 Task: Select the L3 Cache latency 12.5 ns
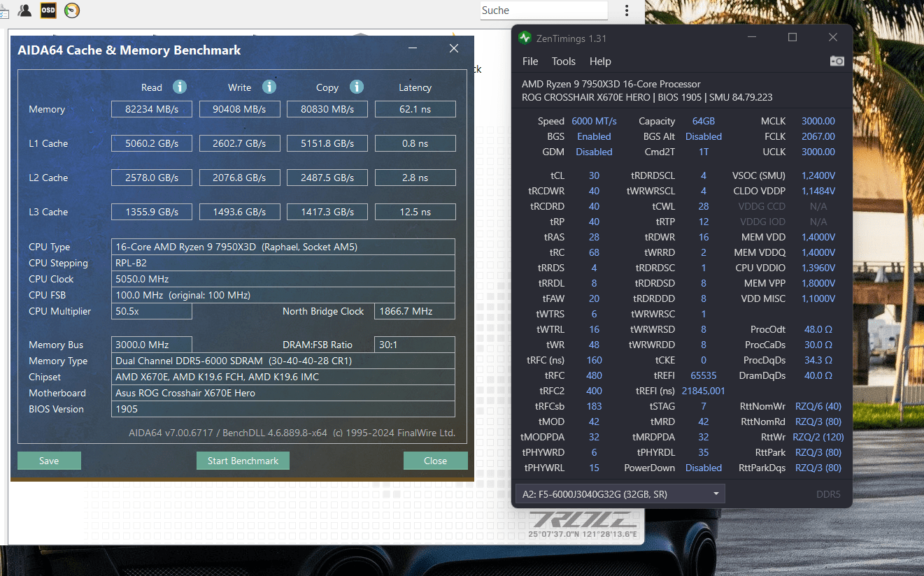[415, 212]
